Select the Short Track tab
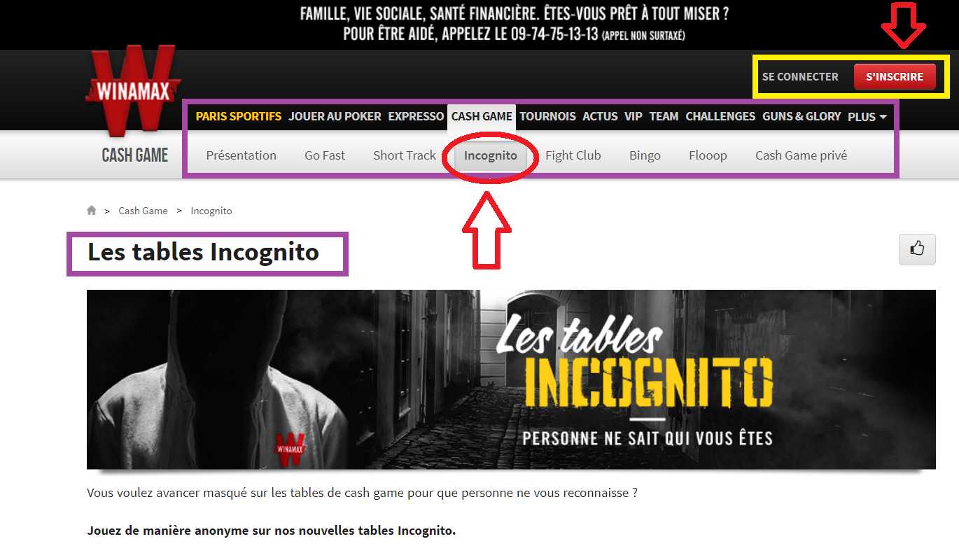Screen dimensions: 959x560 pyautogui.click(x=405, y=155)
